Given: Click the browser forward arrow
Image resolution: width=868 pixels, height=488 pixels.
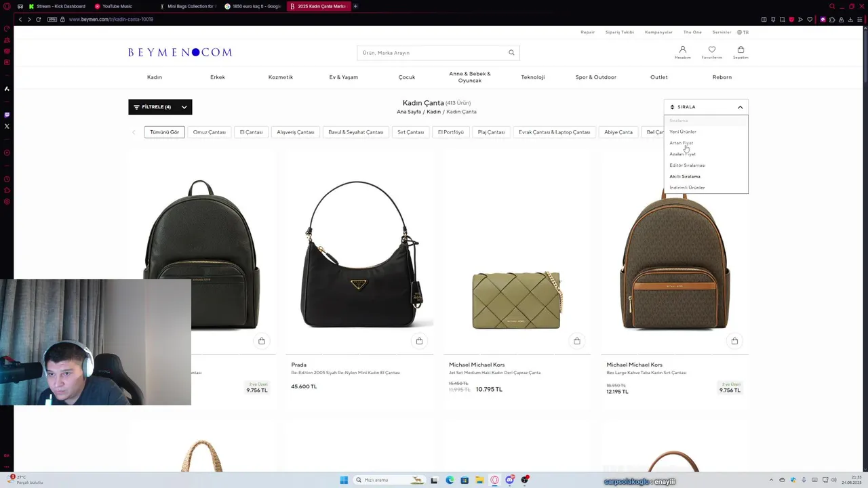Looking at the screenshot, I should pos(29,19).
